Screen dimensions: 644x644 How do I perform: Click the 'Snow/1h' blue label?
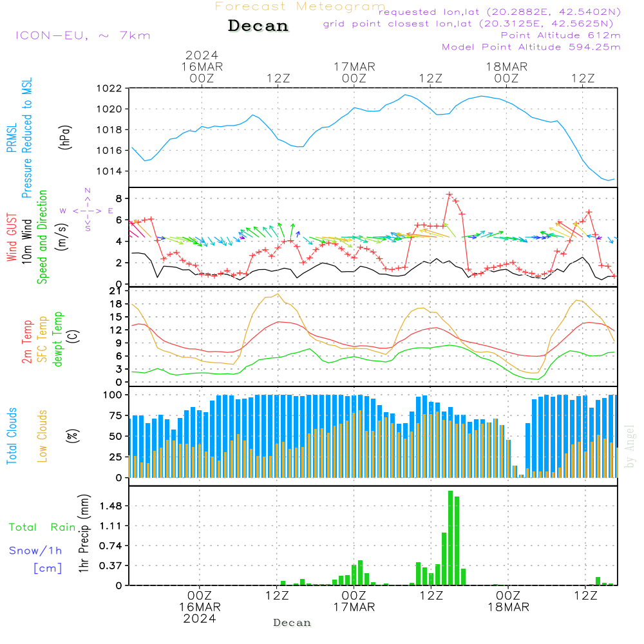click(x=35, y=551)
